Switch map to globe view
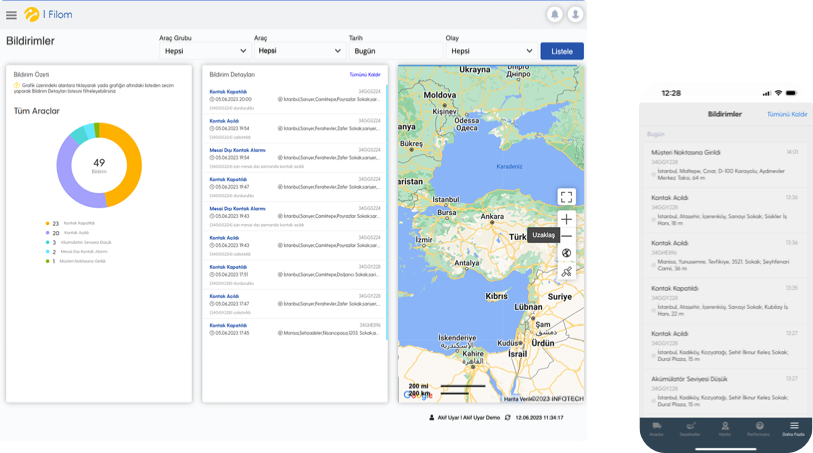The image size is (813, 453). click(567, 253)
